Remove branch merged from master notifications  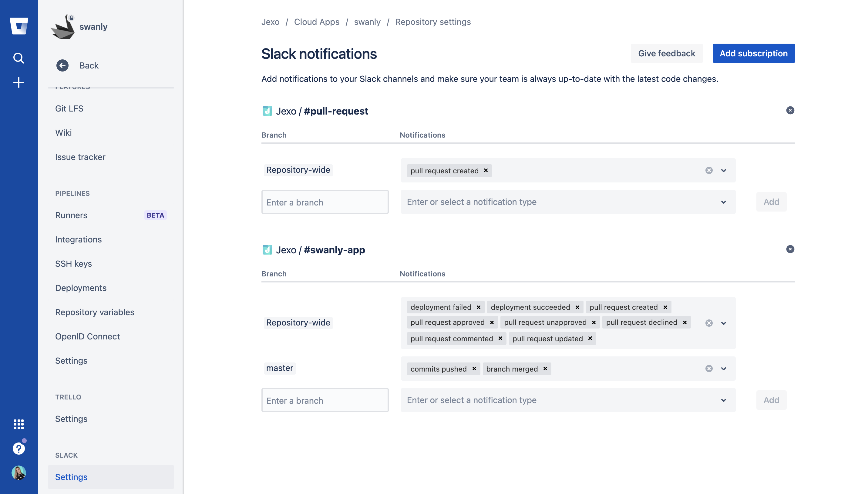[x=545, y=369]
